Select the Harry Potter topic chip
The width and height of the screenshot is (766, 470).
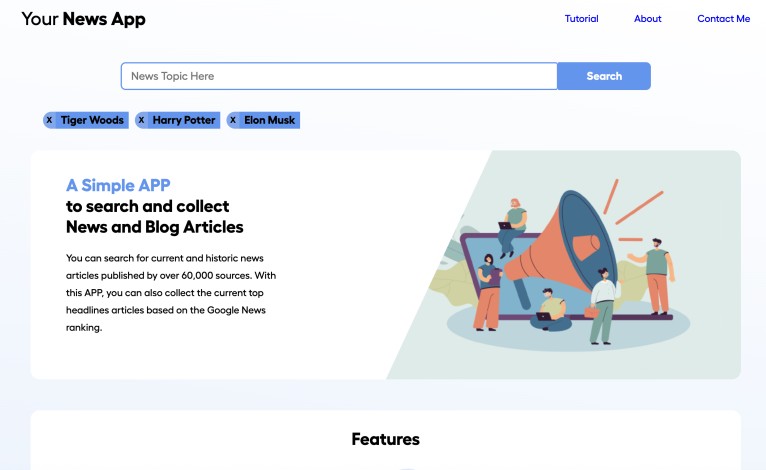tap(184, 120)
